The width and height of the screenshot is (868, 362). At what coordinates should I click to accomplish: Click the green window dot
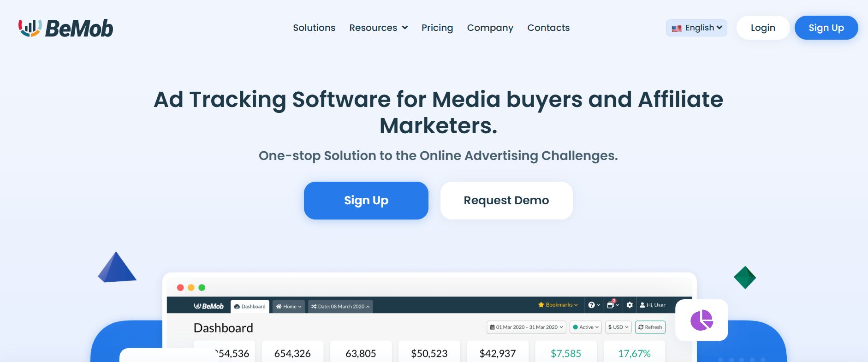[202, 287]
